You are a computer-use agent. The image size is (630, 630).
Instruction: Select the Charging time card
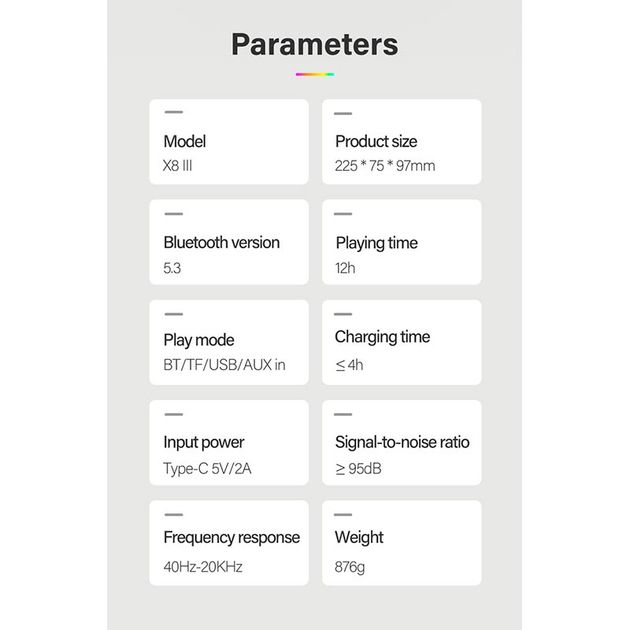[x=401, y=343]
